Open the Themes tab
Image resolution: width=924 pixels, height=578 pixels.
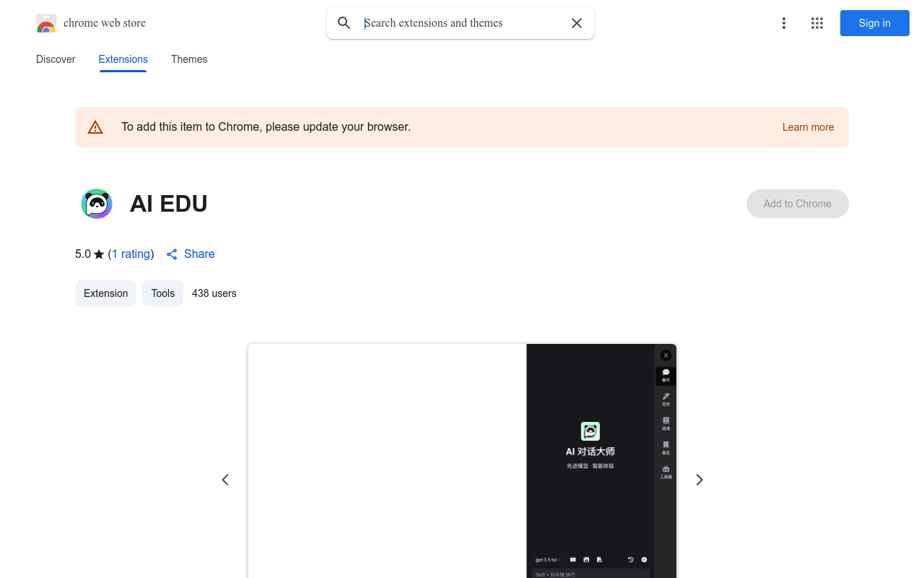coord(189,59)
